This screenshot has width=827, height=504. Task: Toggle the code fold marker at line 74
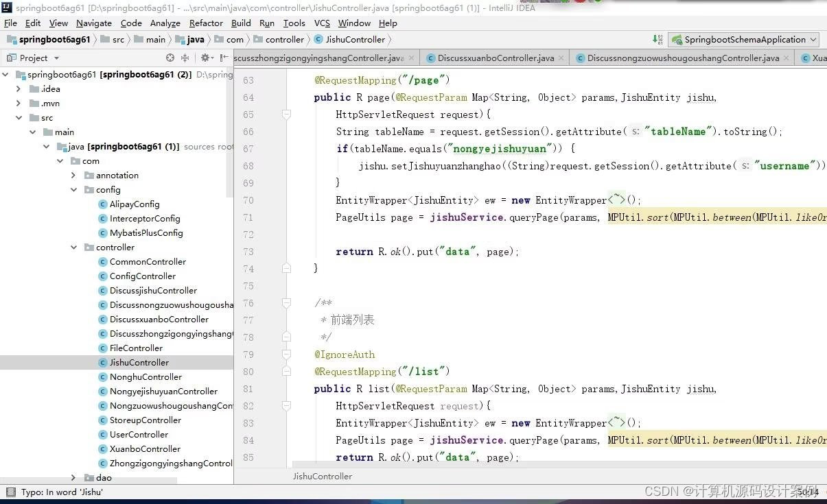287,268
